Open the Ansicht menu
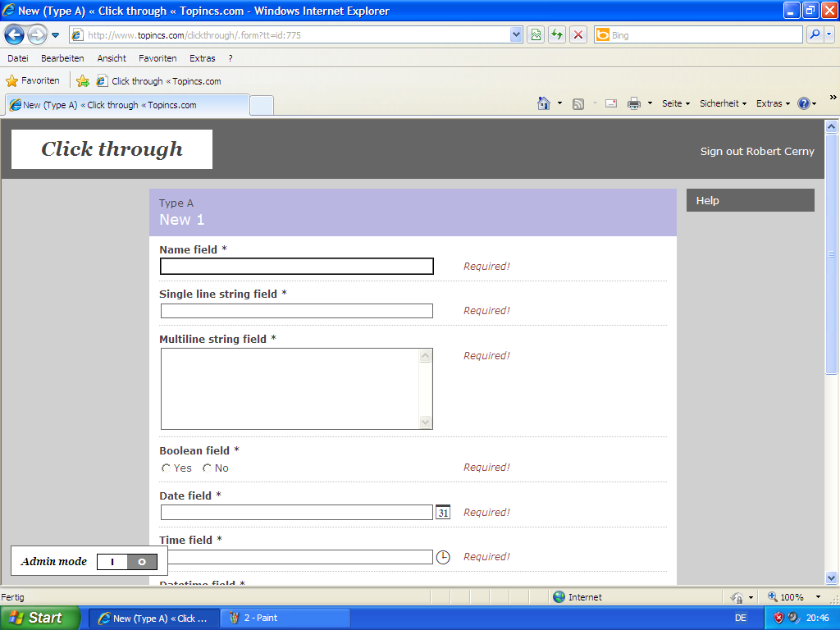 (112, 58)
